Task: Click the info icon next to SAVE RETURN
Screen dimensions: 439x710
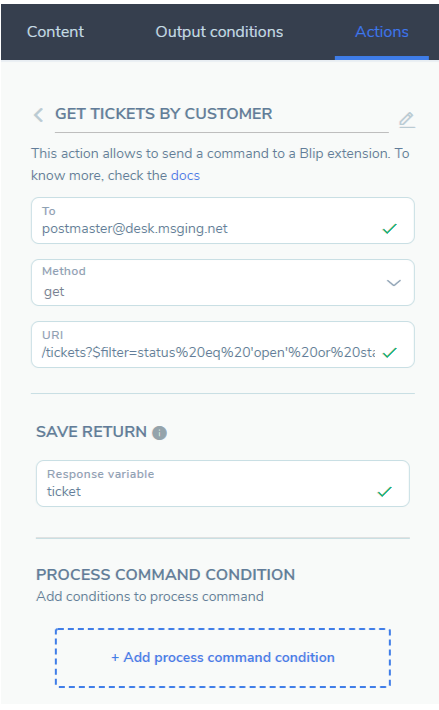Action: click(159, 433)
